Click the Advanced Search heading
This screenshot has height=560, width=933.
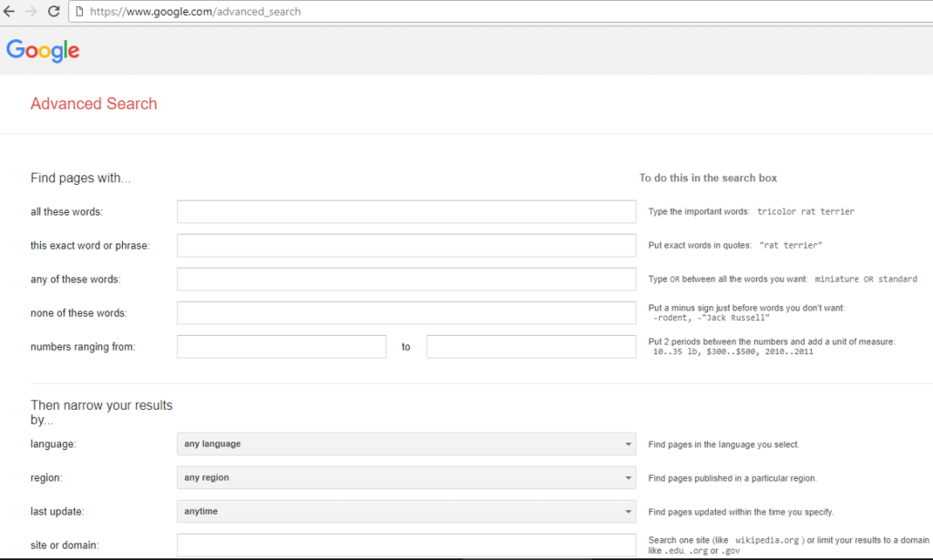coord(94,104)
